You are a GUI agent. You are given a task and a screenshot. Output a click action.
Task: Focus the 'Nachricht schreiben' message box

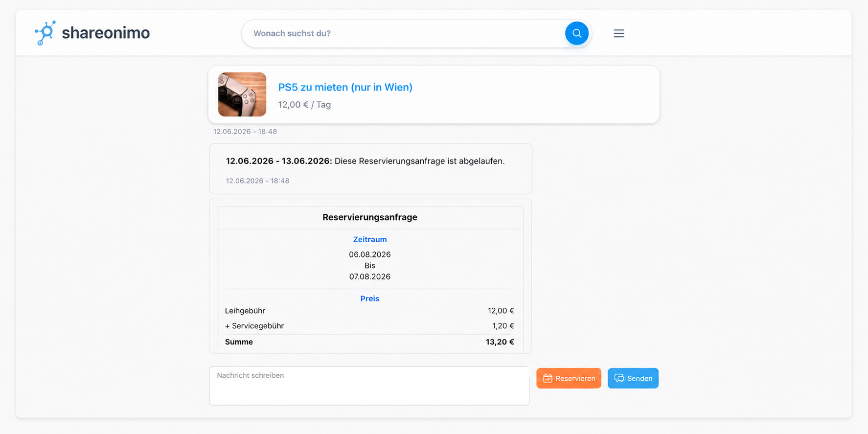pos(369,386)
